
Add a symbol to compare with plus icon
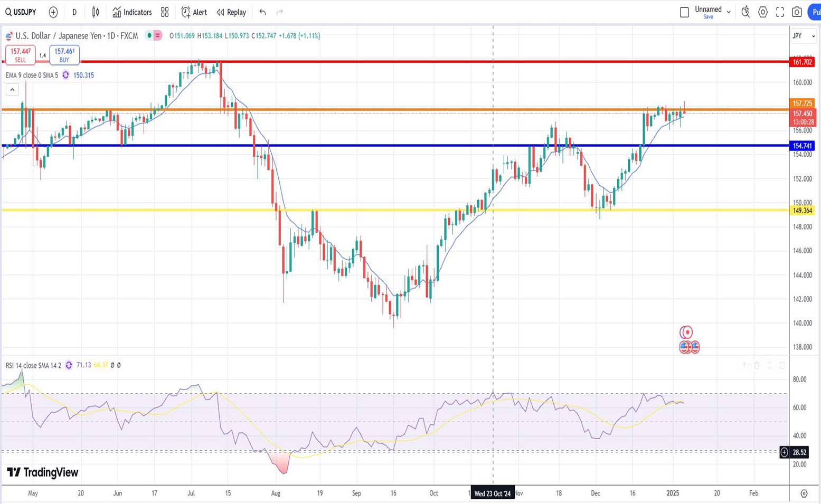(x=53, y=12)
